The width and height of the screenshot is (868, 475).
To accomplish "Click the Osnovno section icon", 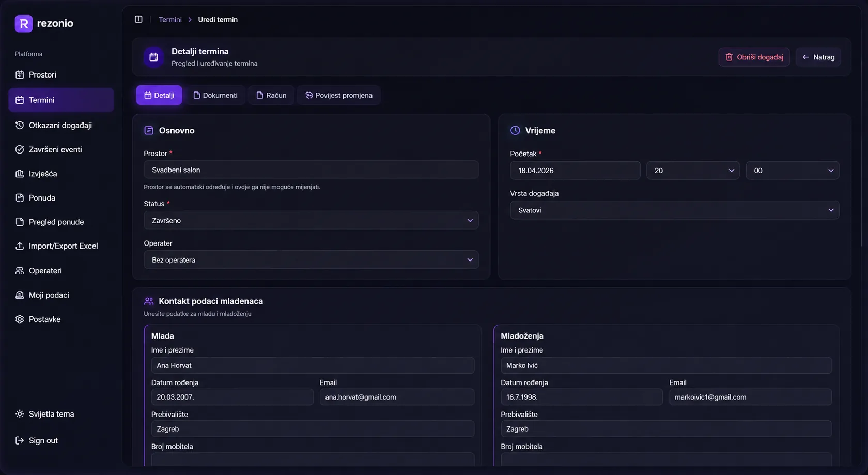I will 149,130.
